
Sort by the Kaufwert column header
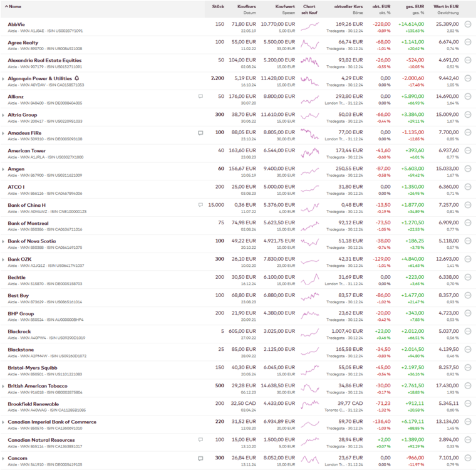point(285,6)
